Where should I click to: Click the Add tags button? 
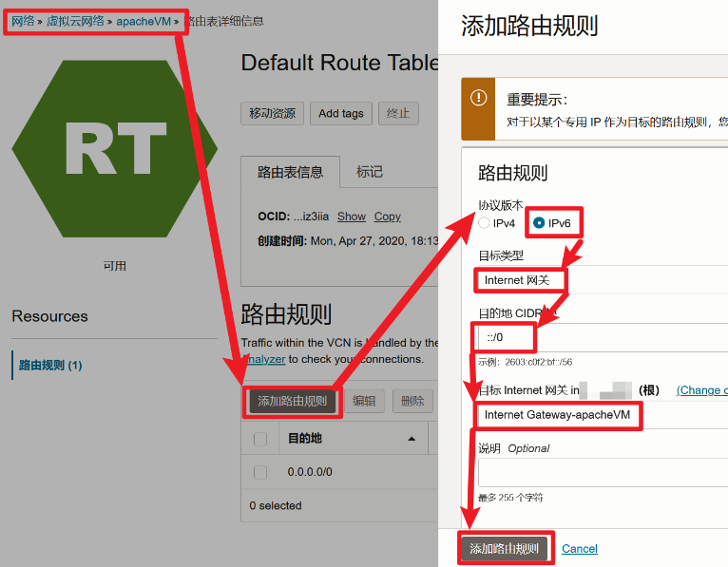point(340,113)
